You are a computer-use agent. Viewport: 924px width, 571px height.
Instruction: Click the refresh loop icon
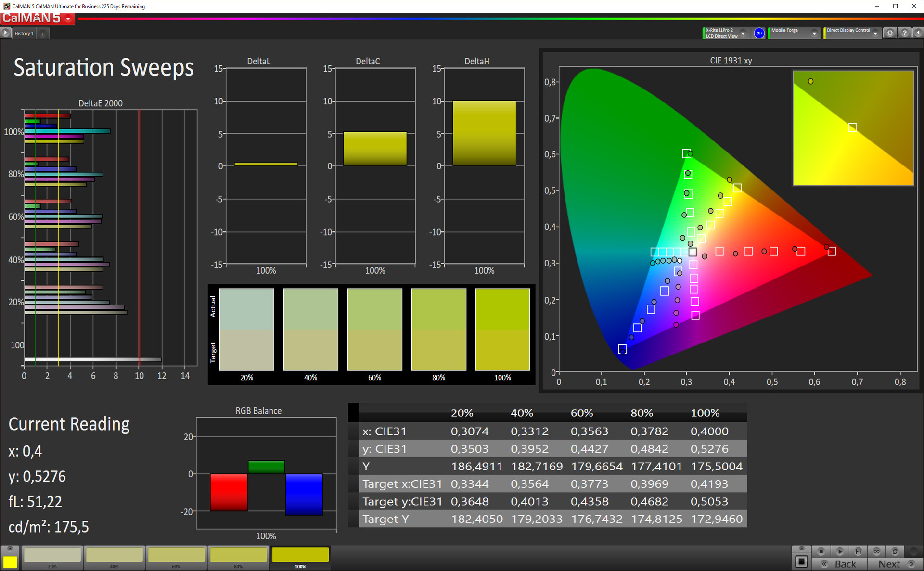(895, 551)
